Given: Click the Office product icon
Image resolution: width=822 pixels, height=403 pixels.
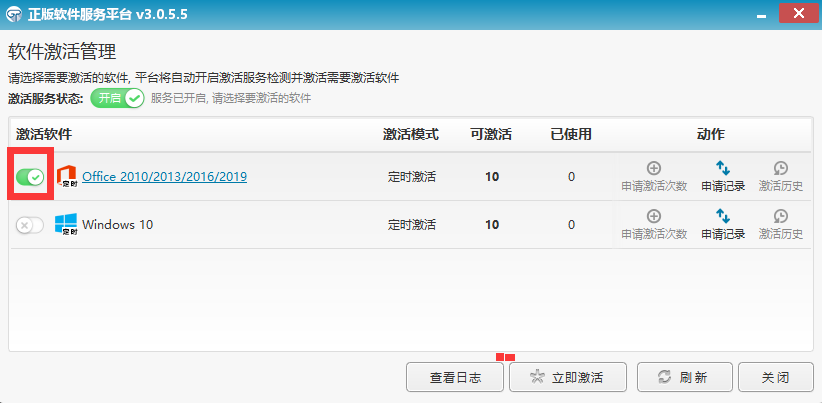Looking at the screenshot, I should click(67, 177).
